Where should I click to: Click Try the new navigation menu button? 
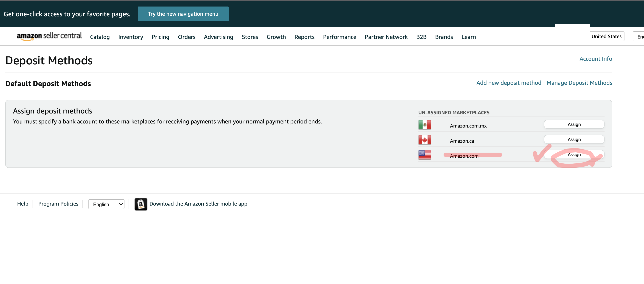tap(183, 14)
